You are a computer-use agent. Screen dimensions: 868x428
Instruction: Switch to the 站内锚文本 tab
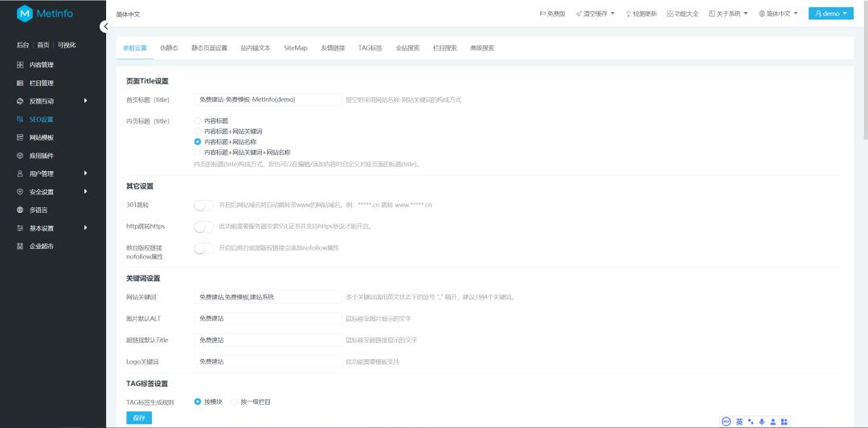(256, 48)
